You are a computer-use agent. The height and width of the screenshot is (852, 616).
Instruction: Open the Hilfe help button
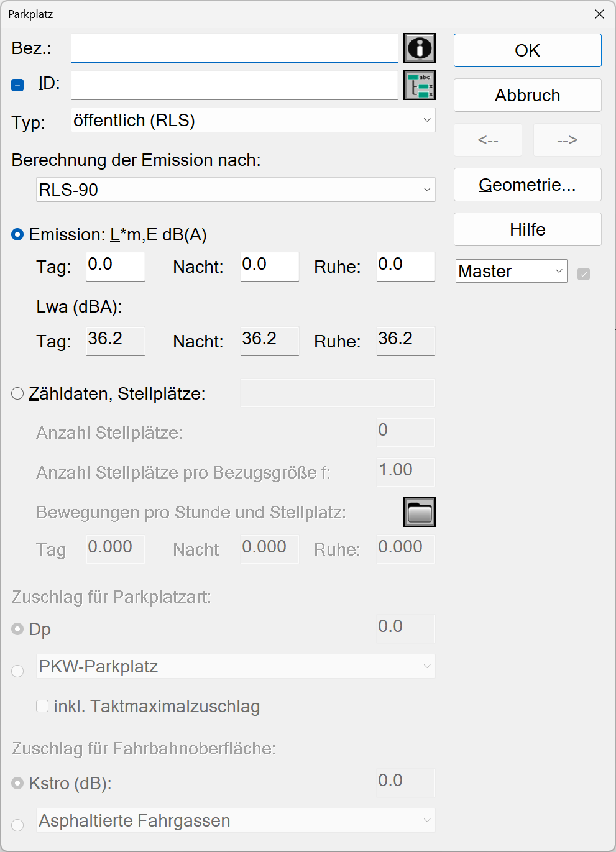(528, 229)
